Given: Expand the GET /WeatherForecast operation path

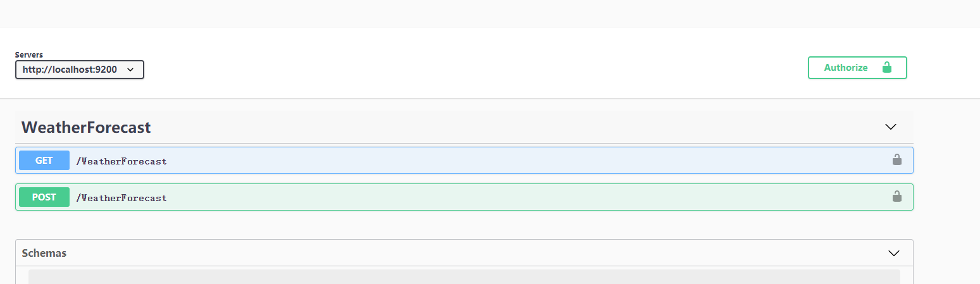Looking at the screenshot, I should click(x=121, y=161).
